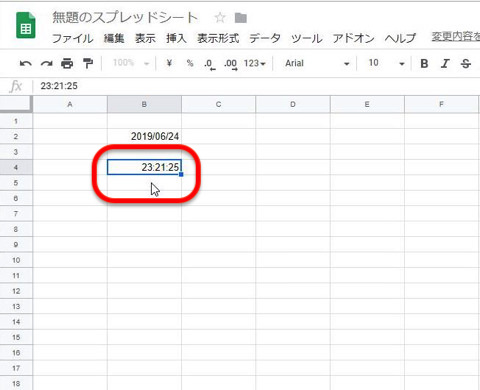Image resolution: width=480 pixels, height=390 pixels.
Task: Select column B header
Action: pos(144,104)
